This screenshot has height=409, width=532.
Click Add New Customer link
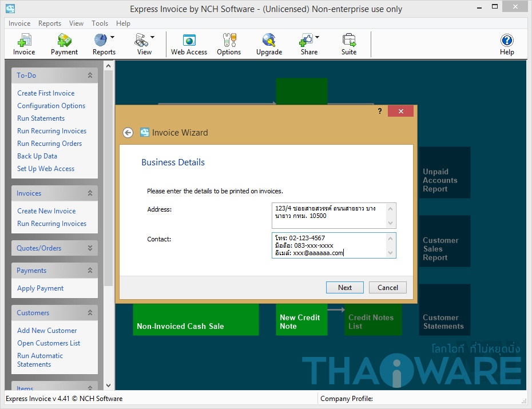coord(47,330)
